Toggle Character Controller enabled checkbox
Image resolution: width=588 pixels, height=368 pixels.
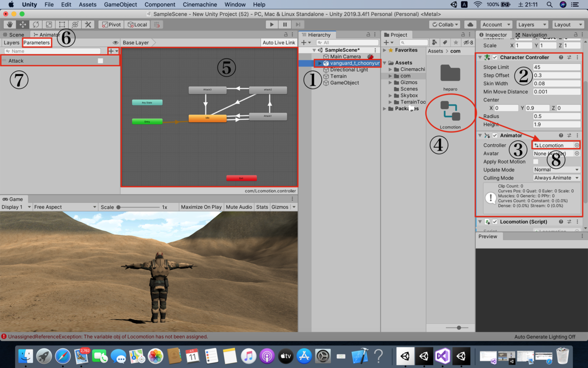click(x=495, y=57)
